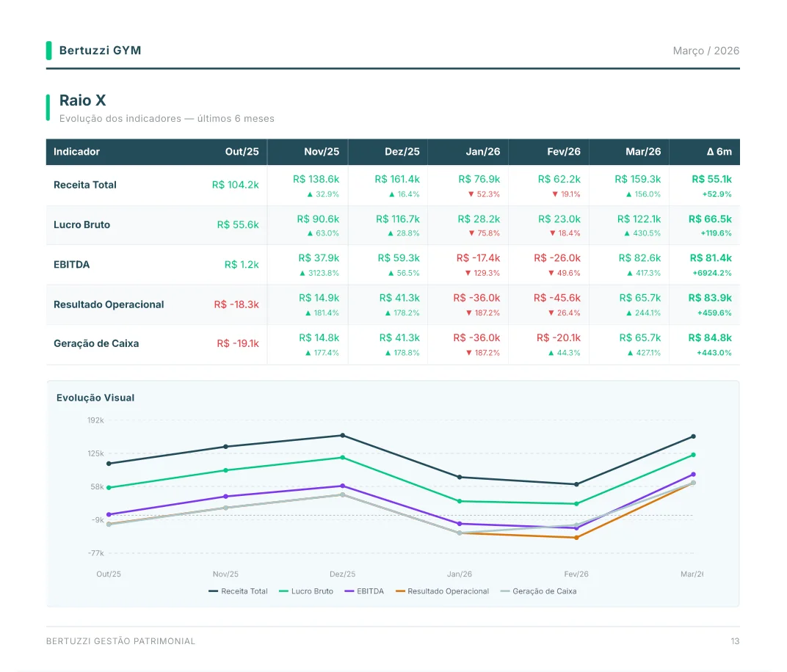787x672 pixels.
Task: Click the 192k y-axis label
Action: (x=95, y=420)
